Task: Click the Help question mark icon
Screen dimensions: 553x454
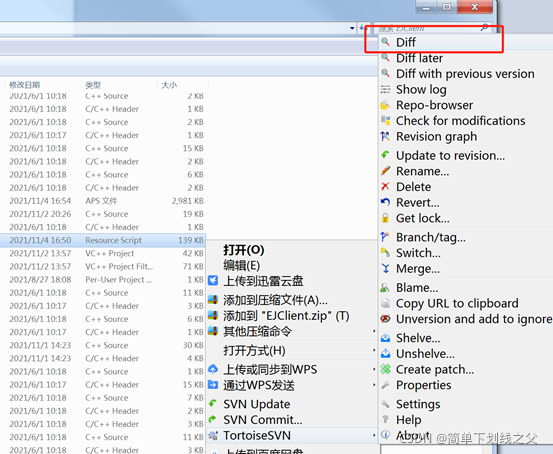Action: click(x=385, y=419)
